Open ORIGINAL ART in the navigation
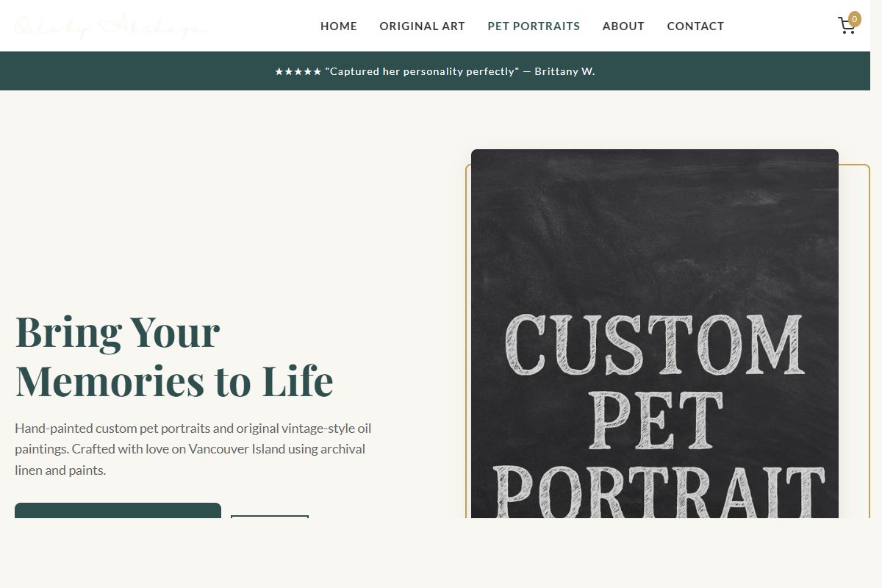882x588 pixels. point(422,26)
